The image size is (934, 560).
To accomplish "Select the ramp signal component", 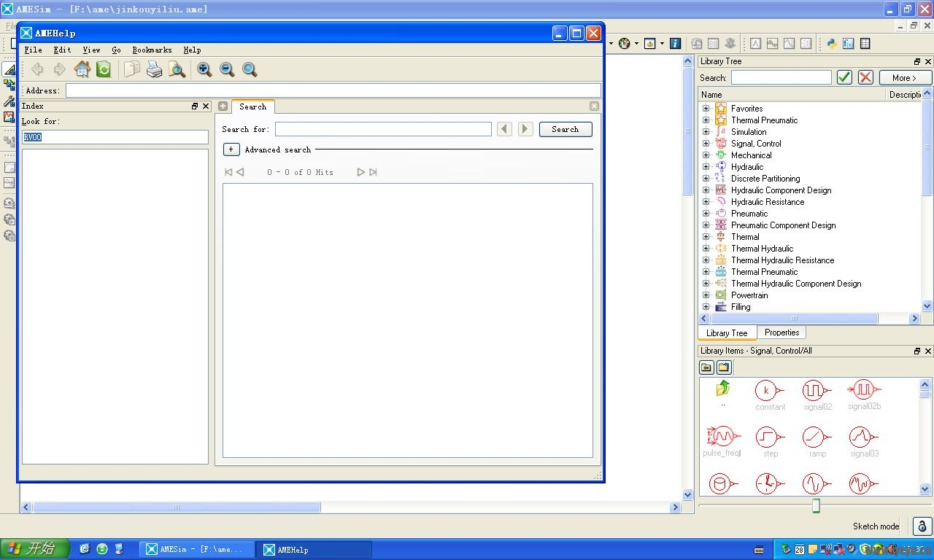I will (817, 443).
